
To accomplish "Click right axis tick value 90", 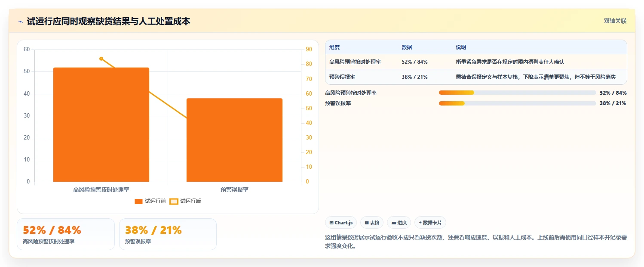I will [x=308, y=50].
